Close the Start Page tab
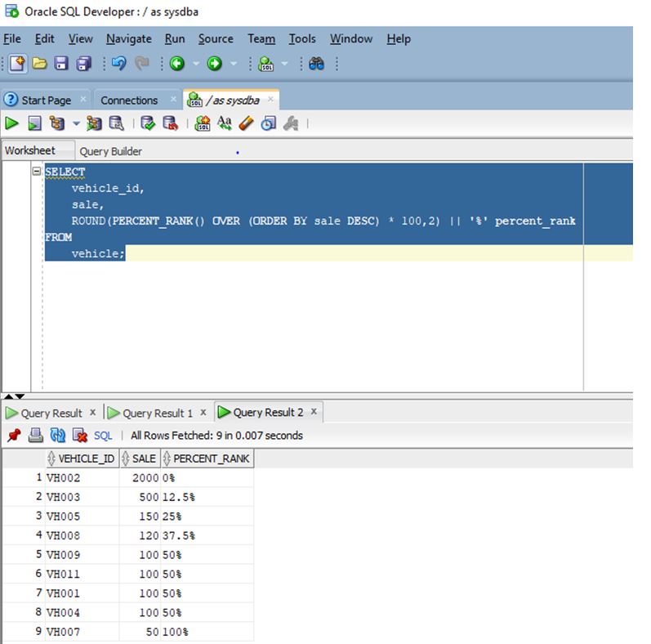651x644 pixels. [83, 99]
